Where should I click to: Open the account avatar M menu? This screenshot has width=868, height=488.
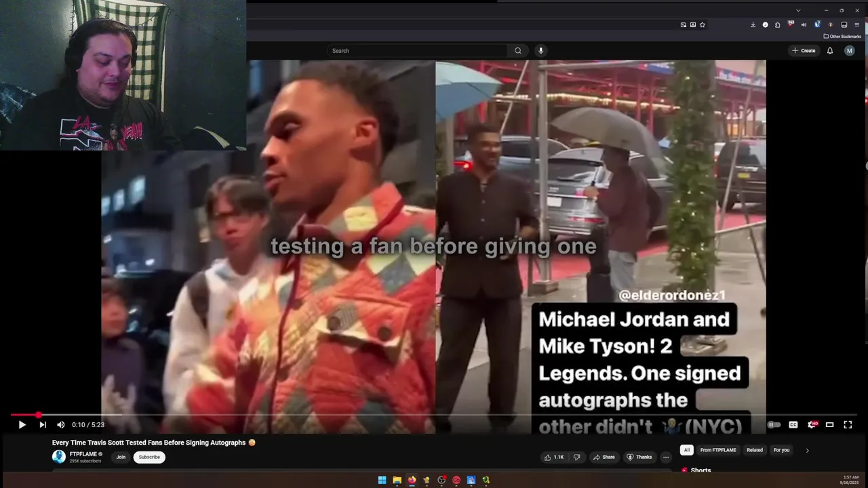[x=849, y=51]
